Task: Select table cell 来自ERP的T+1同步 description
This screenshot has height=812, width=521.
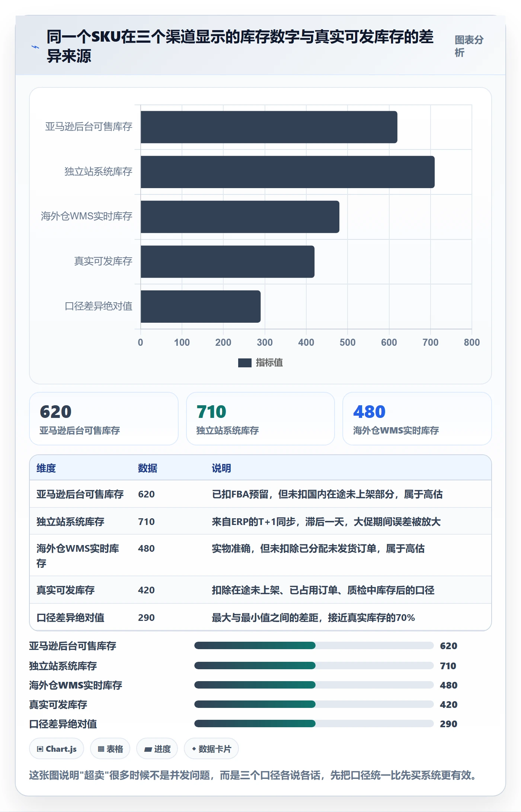Action: click(326, 522)
